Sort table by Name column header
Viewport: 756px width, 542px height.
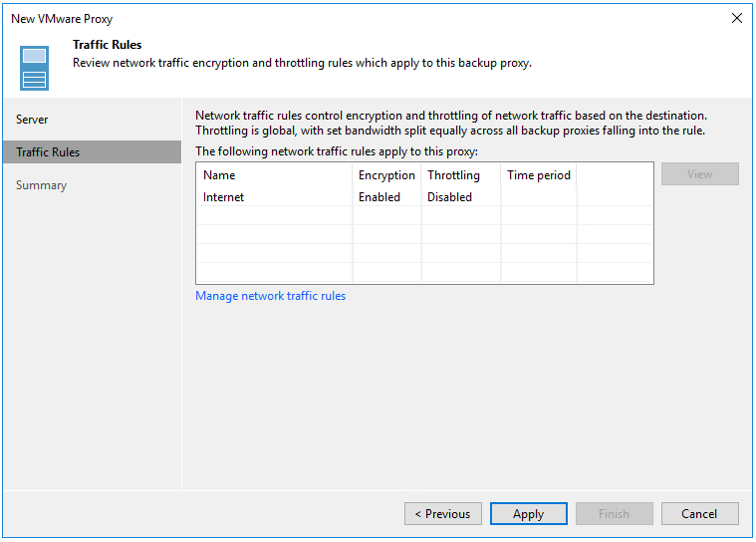coord(219,175)
